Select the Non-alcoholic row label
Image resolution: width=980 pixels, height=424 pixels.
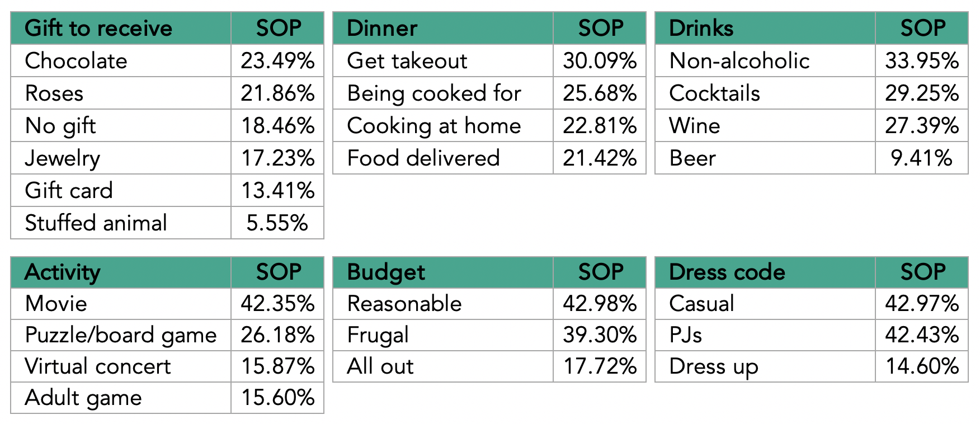tap(739, 61)
